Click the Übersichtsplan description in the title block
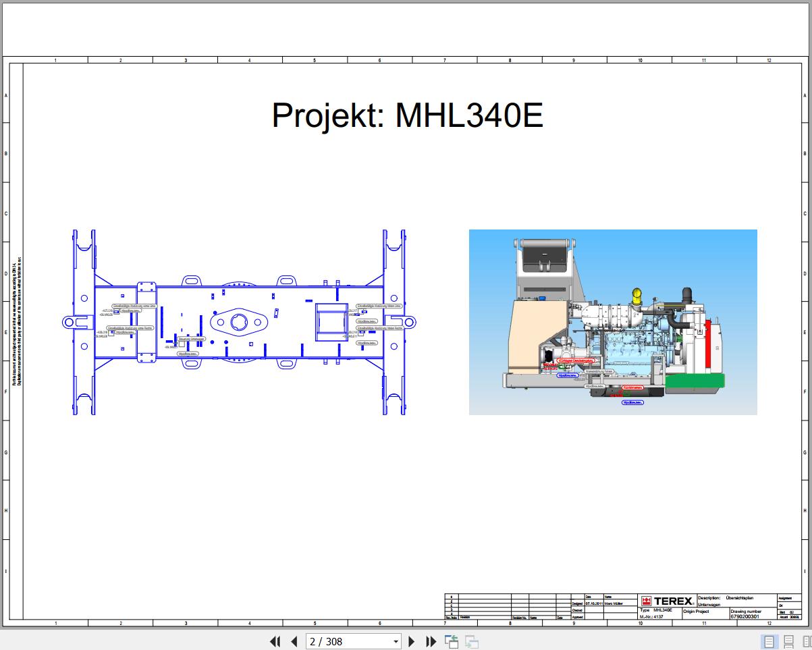Viewport: 812px width, 650px height. tap(739, 597)
